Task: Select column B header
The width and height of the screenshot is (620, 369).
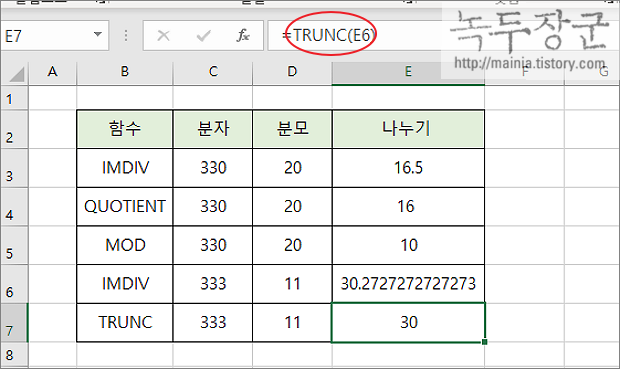Action: 125,73
